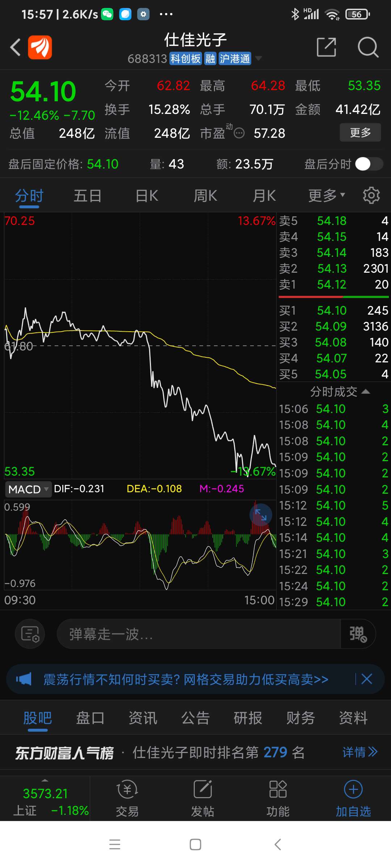Image resolution: width=391 pixels, height=868 pixels.
Task: Open the 公告 announcements tab
Action: [195, 718]
